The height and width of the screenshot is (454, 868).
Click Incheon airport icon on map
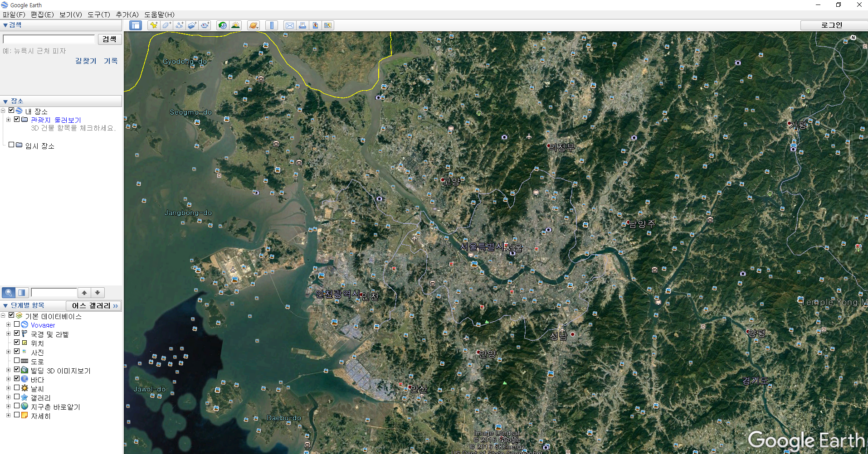click(233, 270)
